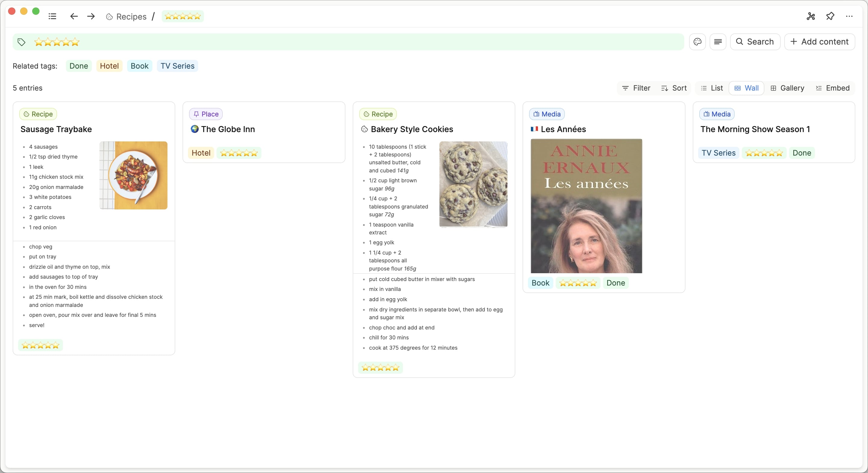Click star tag on Globe Inn card
The width and height of the screenshot is (868, 473).
239,153
